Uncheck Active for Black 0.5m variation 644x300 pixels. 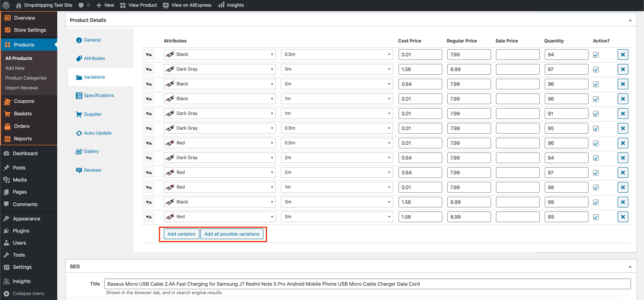click(x=596, y=55)
